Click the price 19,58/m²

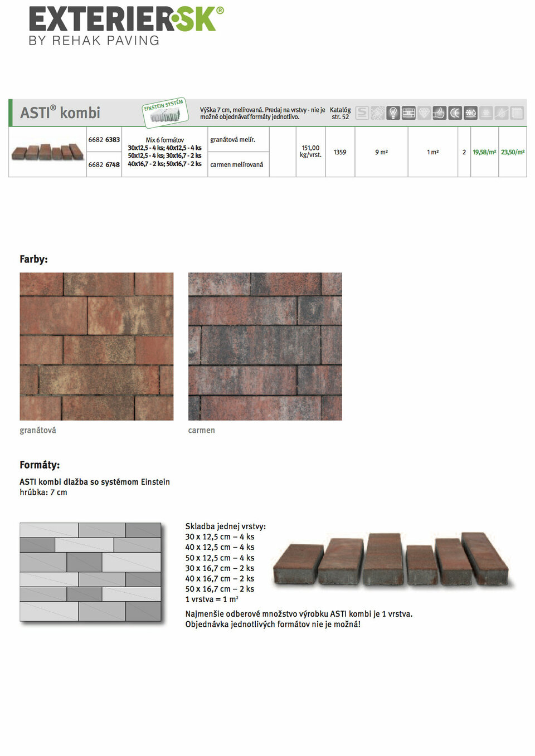pyautogui.click(x=484, y=152)
